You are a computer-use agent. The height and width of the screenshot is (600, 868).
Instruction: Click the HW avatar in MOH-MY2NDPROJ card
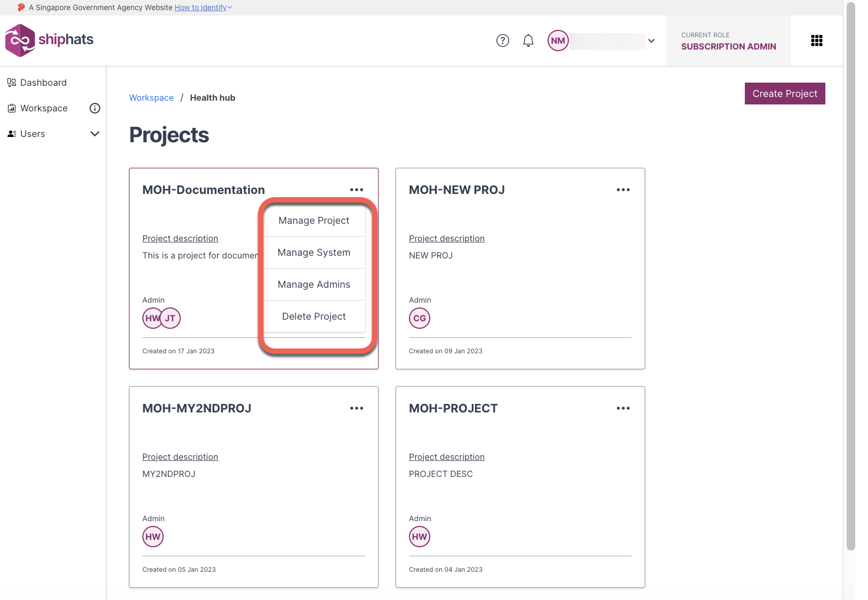coord(153,537)
